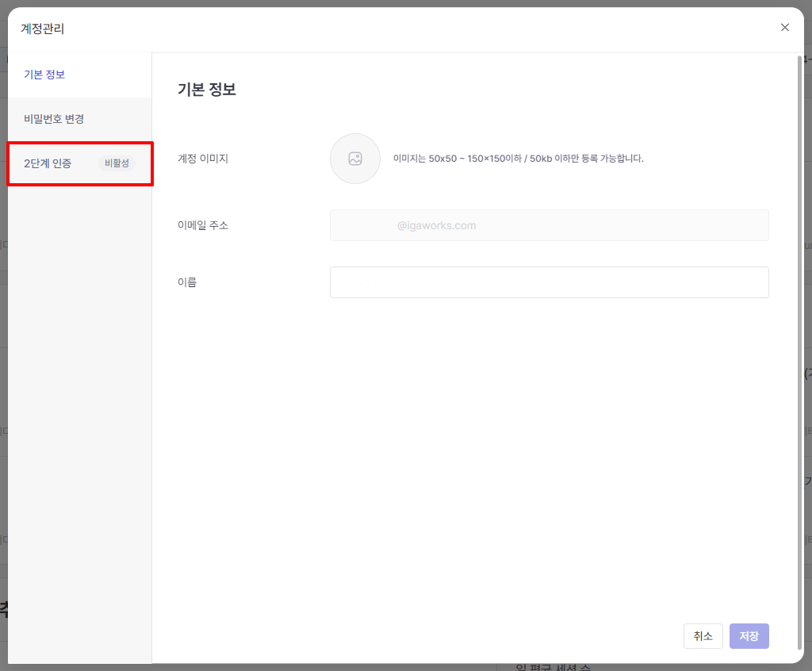The height and width of the screenshot is (671, 812).
Task: Click the dialog's vertical scrollbar
Action: (x=799, y=317)
